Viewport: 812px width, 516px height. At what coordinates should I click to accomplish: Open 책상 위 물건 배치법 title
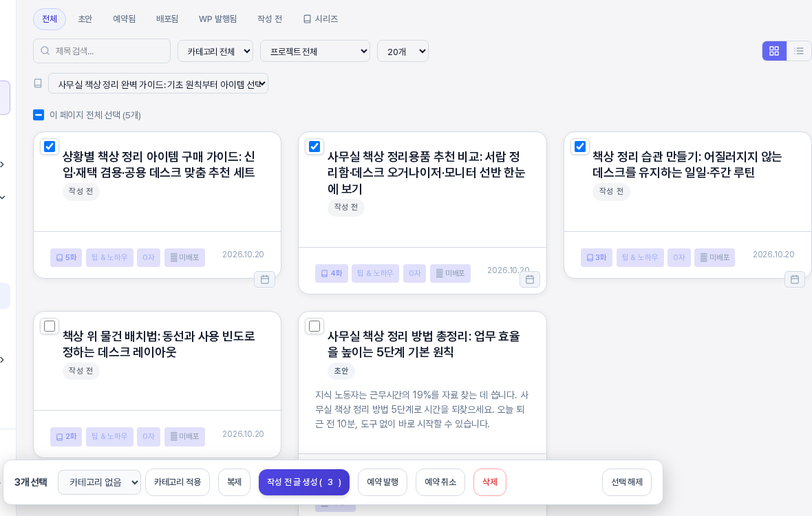[158, 343]
